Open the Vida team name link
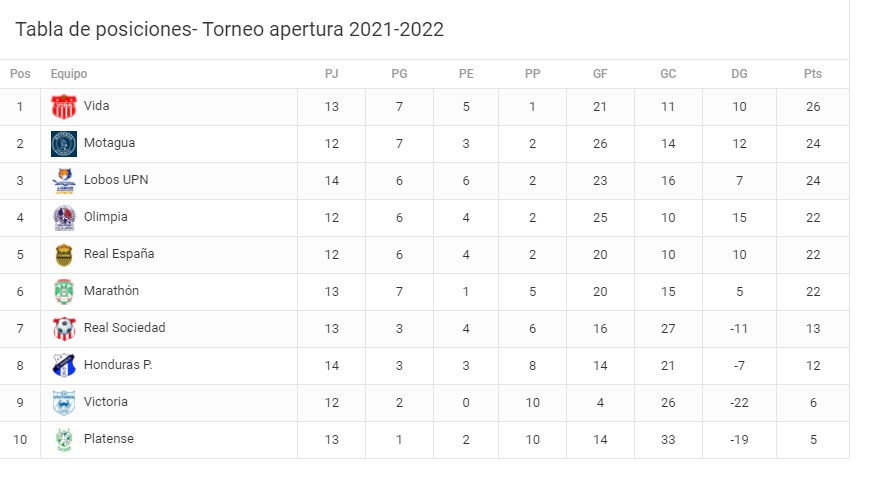 tap(97, 106)
